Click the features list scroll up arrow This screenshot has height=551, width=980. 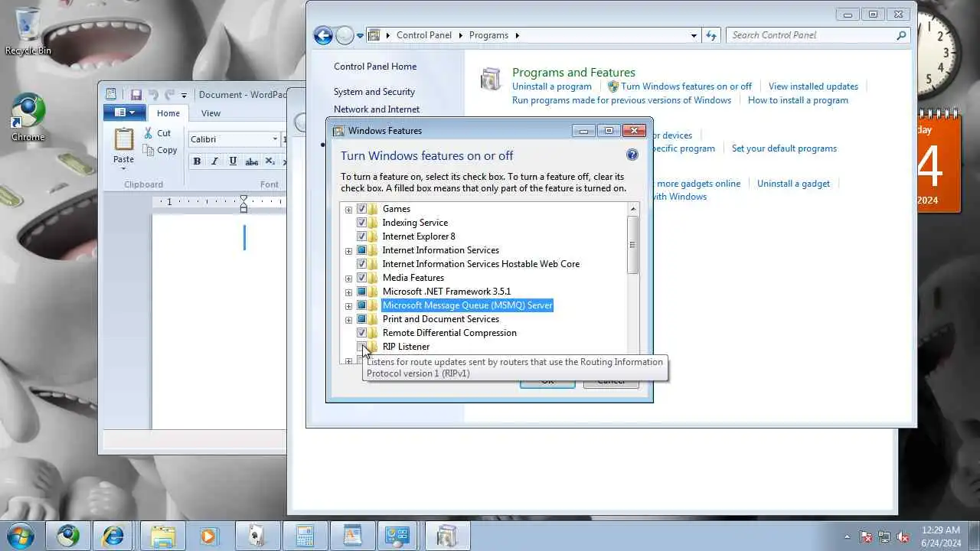point(632,209)
